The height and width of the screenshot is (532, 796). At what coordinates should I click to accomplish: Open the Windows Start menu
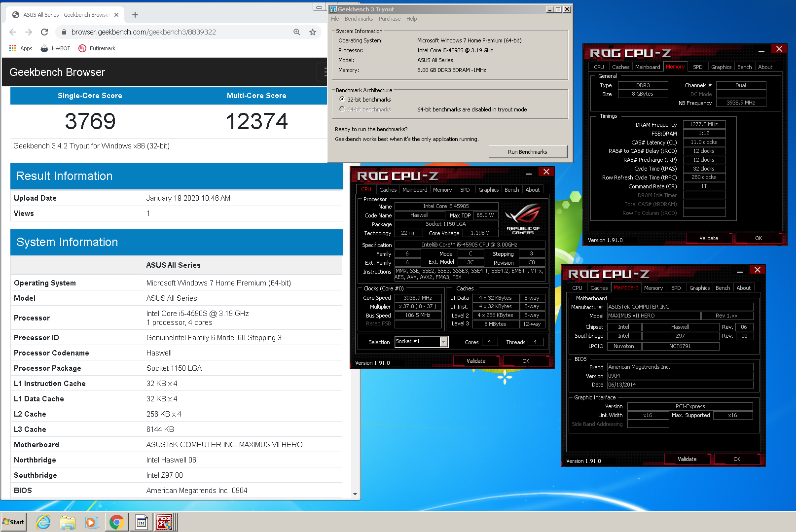(13, 522)
